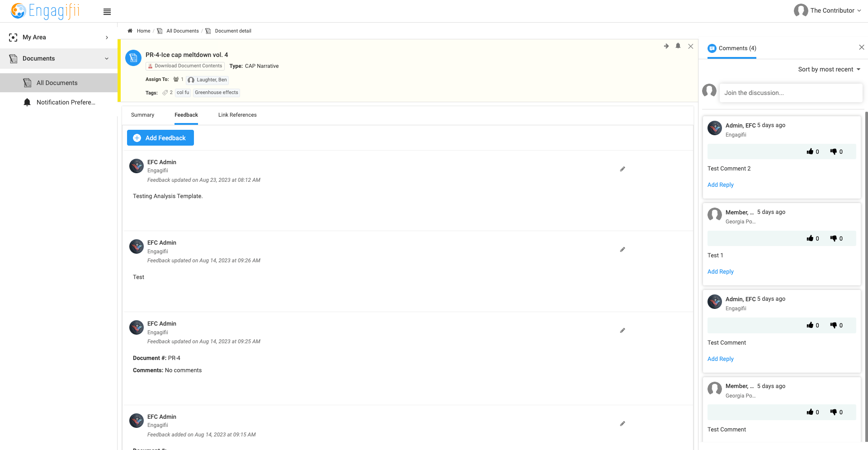The image size is (868, 450).
Task: Close the document detail panel
Action: [691, 46]
